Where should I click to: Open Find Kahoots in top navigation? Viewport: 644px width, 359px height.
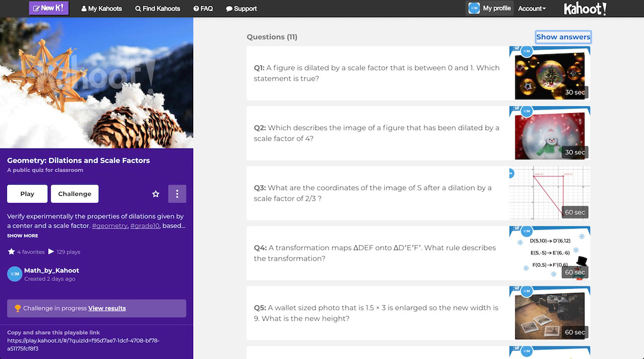pyautogui.click(x=158, y=9)
